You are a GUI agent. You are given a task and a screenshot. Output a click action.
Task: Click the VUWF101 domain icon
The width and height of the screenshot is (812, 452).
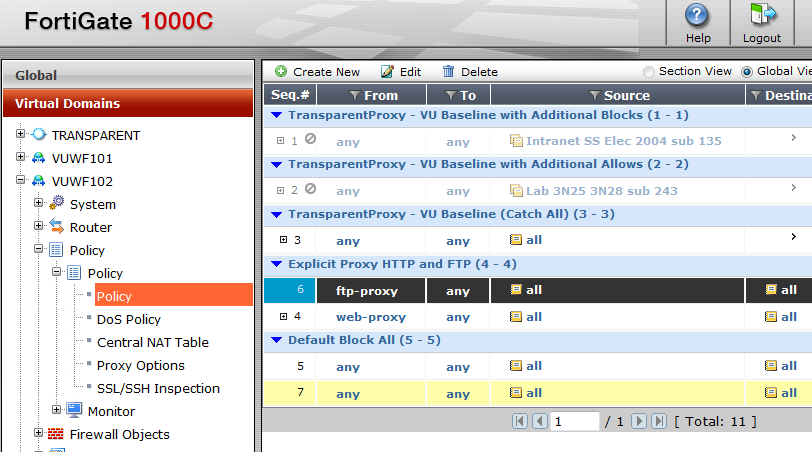tap(38, 158)
